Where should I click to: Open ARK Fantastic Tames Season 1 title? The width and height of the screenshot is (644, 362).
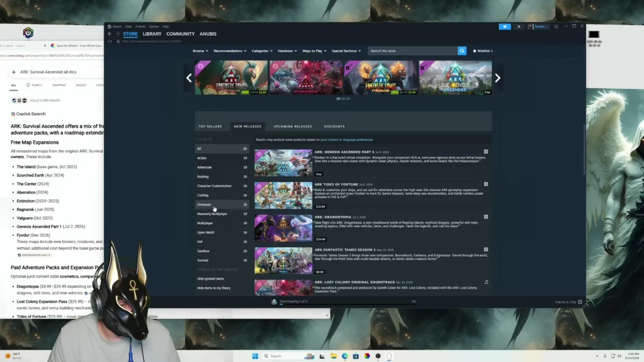click(x=345, y=250)
